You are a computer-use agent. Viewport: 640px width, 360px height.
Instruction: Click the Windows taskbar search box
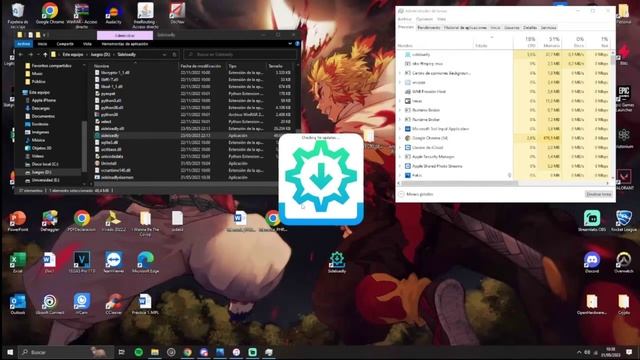tap(66, 352)
